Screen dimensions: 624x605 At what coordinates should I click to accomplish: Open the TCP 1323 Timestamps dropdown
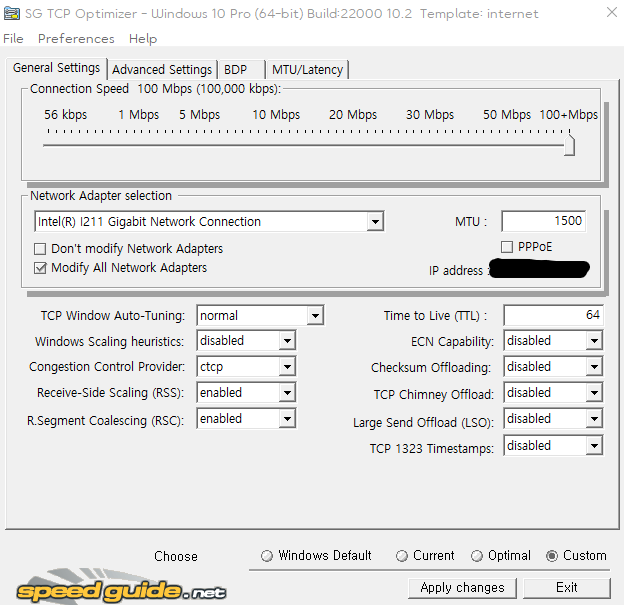pyautogui.click(x=594, y=446)
